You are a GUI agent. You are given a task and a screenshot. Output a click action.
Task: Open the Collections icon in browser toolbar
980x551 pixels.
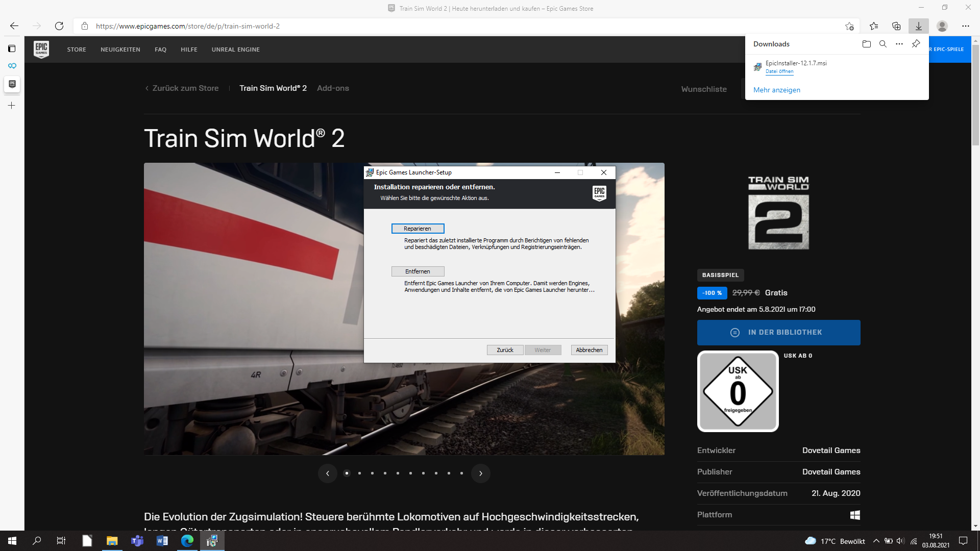click(x=896, y=26)
